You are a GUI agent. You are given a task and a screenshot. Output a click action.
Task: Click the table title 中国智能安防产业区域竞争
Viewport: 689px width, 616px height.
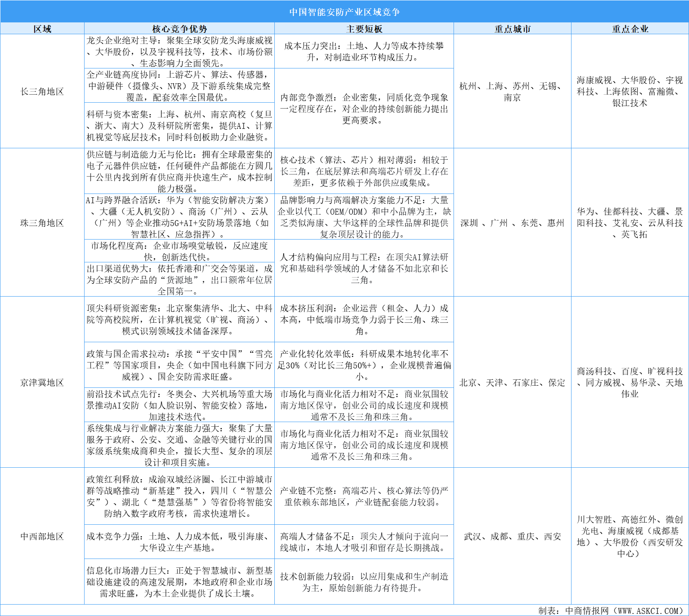[344, 11]
